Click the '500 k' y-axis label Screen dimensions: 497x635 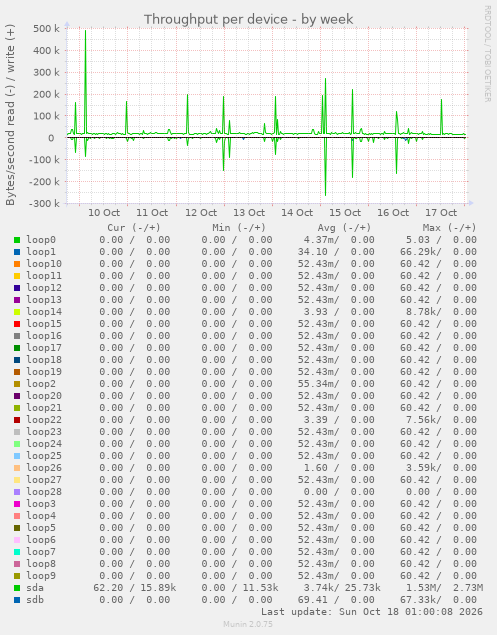click(47, 29)
